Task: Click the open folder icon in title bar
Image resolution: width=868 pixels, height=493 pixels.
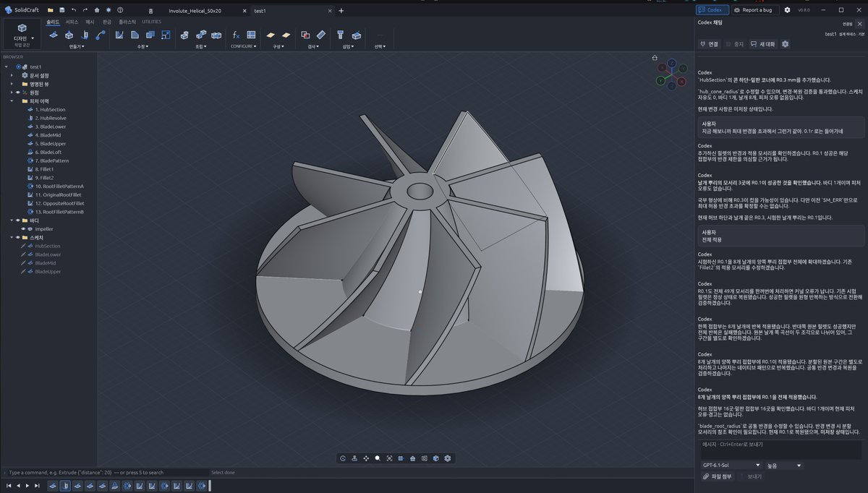Action: [51, 11]
